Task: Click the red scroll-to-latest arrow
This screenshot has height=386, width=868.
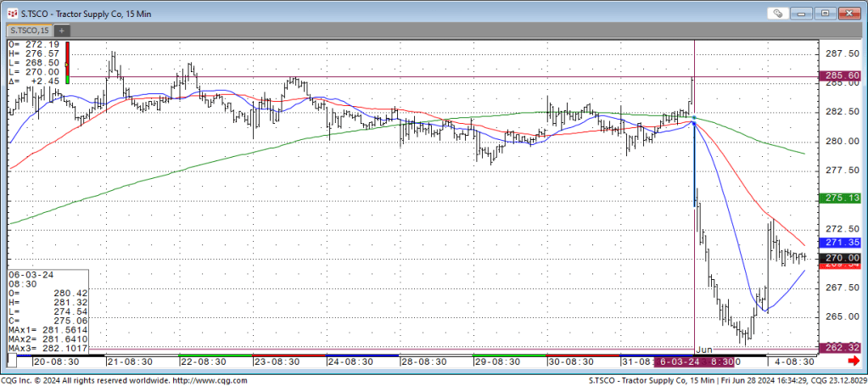Action: point(854,361)
